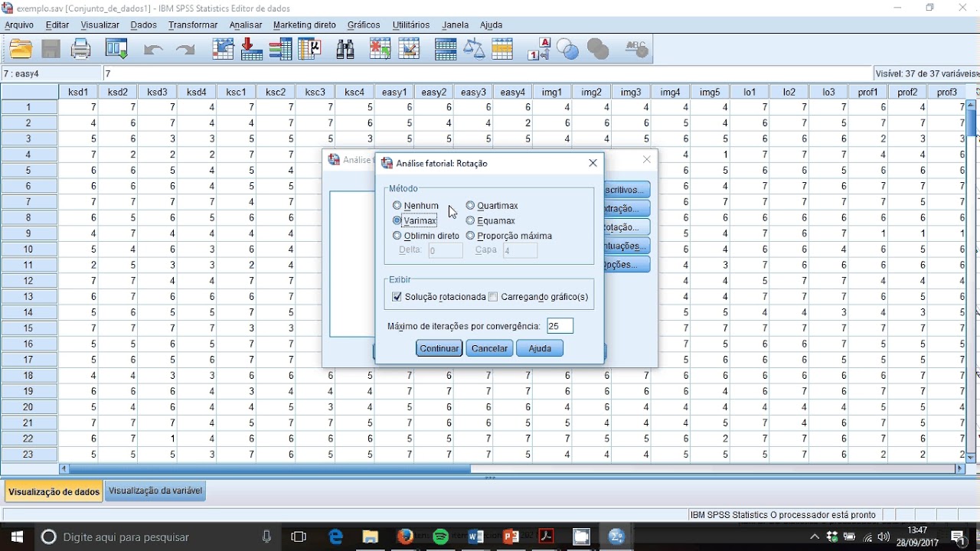Open the Utilitários menu

pyautogui.click(x=411, y=25)
